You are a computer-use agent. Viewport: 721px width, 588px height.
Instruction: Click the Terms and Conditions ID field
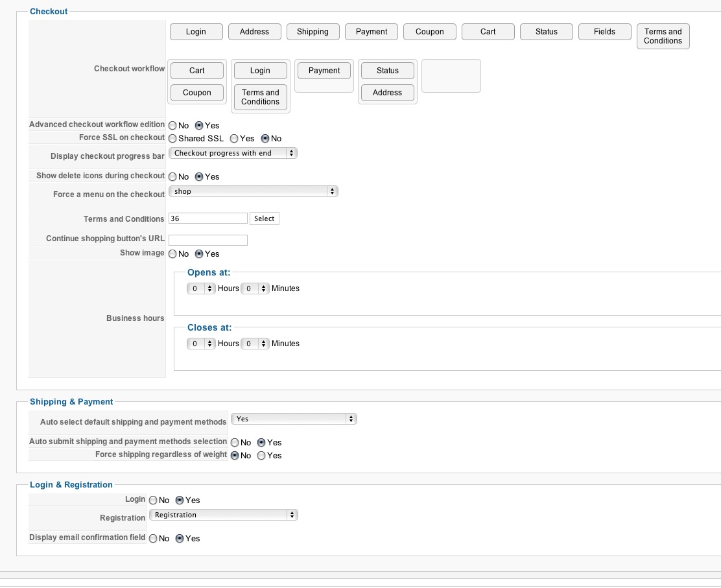click(208, 218)
